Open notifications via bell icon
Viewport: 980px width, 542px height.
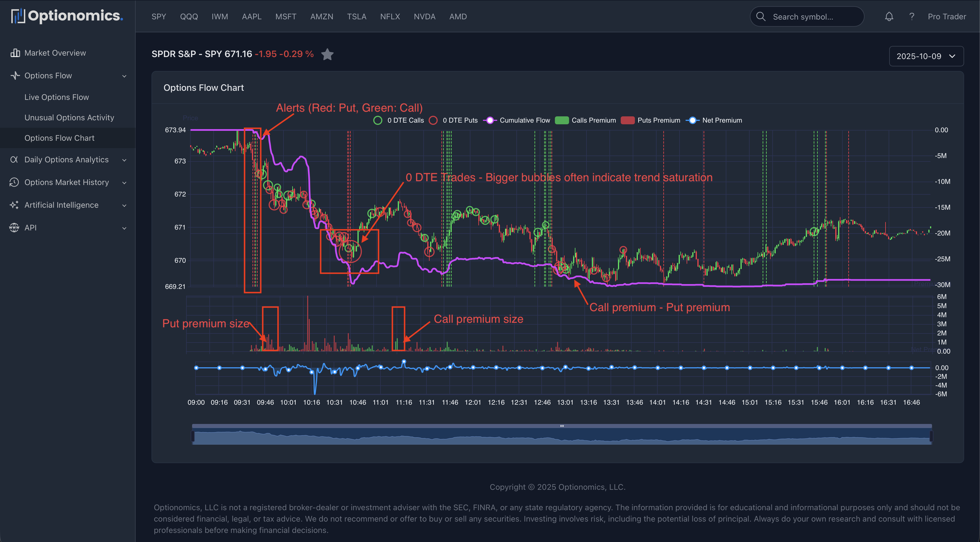point(889,16)
